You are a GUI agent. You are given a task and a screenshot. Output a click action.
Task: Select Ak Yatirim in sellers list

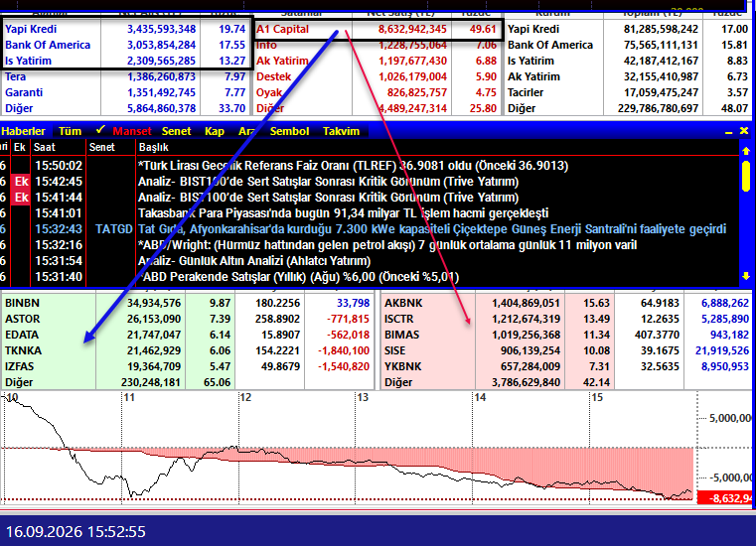[x=282, y=61]
